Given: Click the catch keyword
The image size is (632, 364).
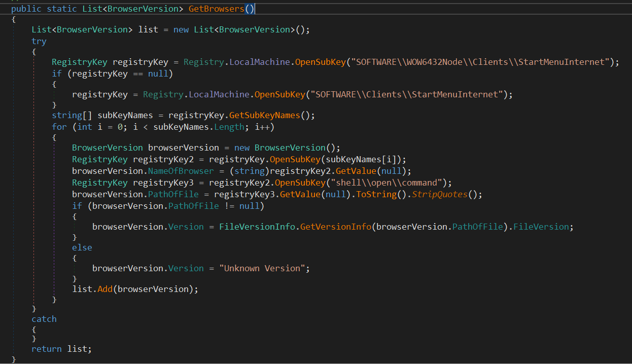Looking at the screenshot, I should pos(44,319).
